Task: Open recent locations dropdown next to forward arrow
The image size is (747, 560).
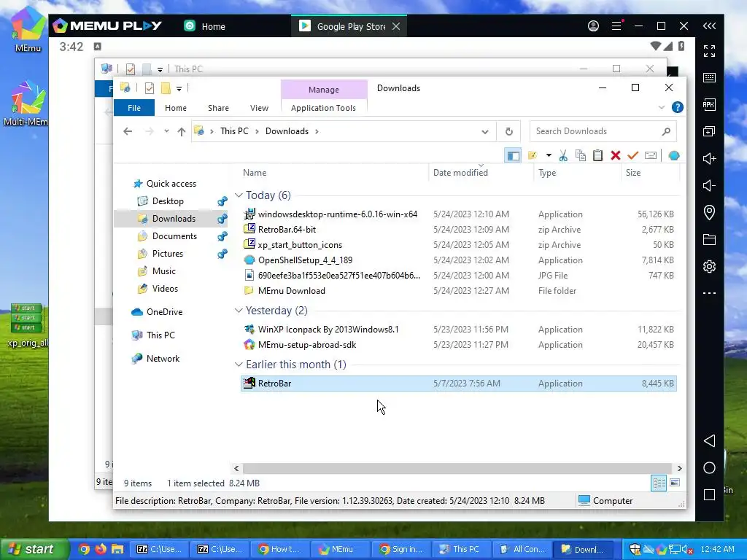Action: pyautogui.click(x=166, y=131)
